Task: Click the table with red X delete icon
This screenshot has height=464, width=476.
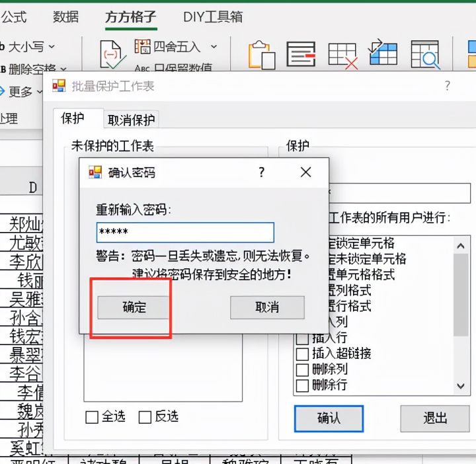Action: pyautogui.click(x=343, y=56)
